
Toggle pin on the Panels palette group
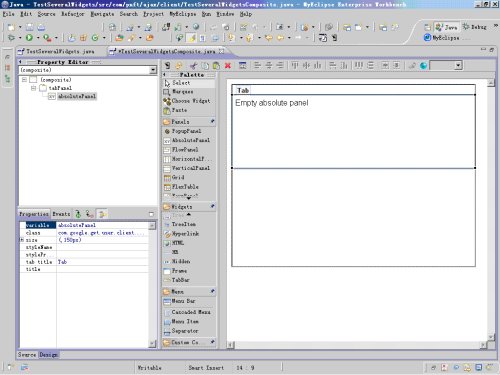pyautogui.click(x=212, y=121)
